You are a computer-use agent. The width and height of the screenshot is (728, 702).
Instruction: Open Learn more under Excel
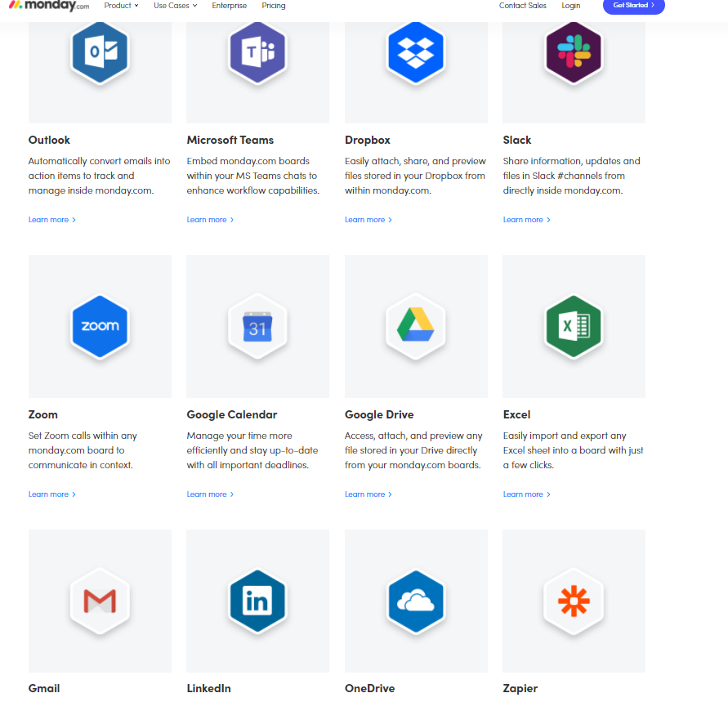tap(526, 494)
